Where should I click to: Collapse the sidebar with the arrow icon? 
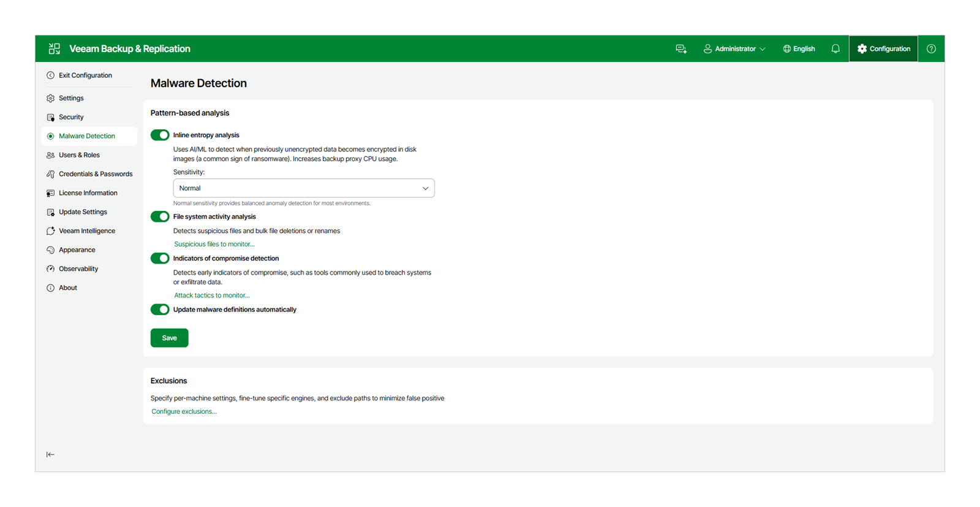pyautogui.click(x=50, y=454)
